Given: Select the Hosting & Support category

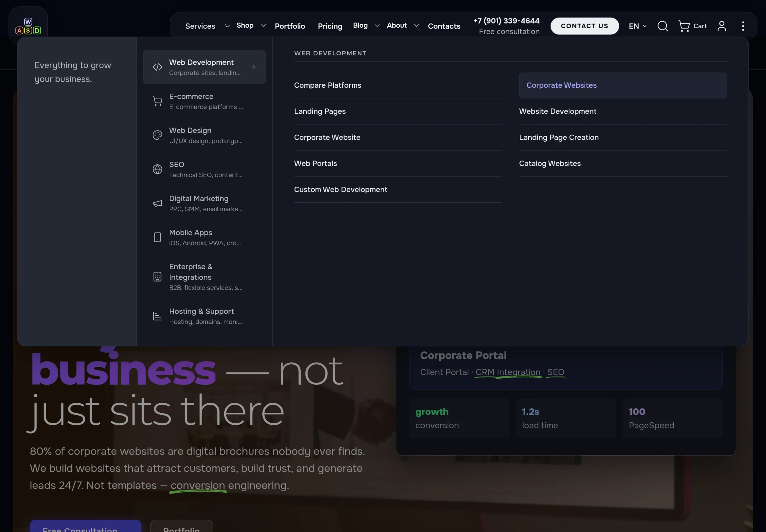Looking at the screenshot, I should click(x=204, y=316).
